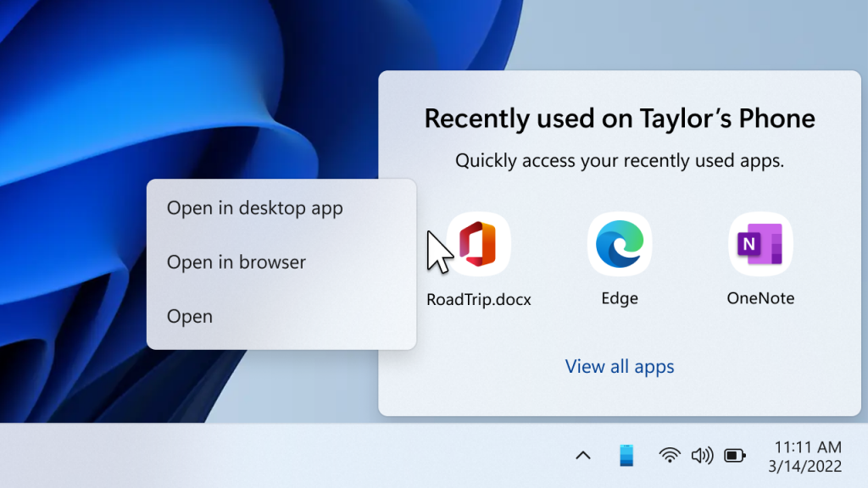The width and height of the screenshot is (868, 488).
Task: Click the Edge text label
Action: [620, 299]
